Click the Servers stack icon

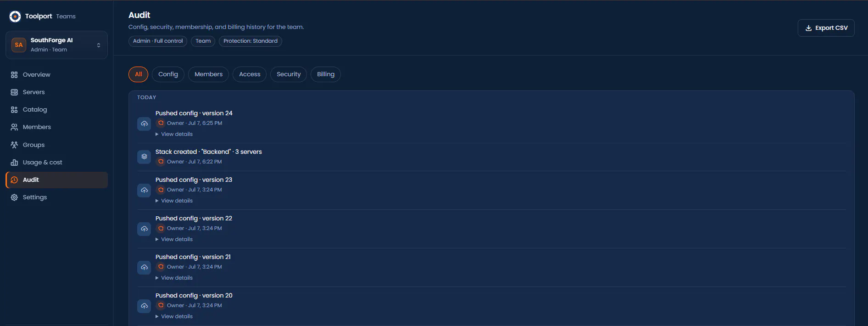tap(14, 92)
